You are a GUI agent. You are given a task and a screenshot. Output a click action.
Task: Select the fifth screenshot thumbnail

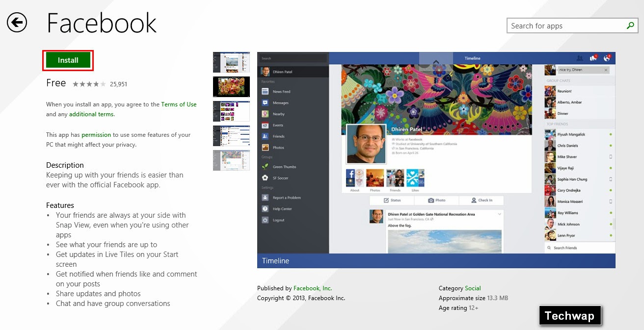click(231, 160)
